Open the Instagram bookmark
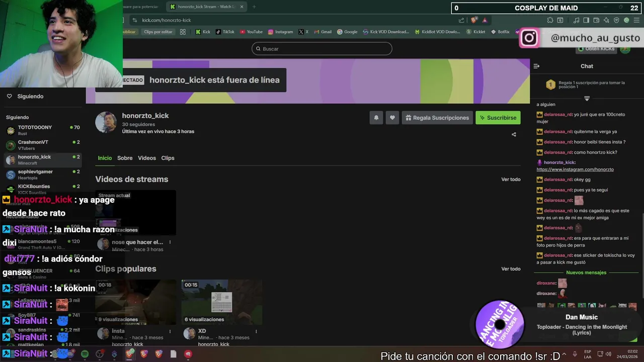 coord(280,32)
